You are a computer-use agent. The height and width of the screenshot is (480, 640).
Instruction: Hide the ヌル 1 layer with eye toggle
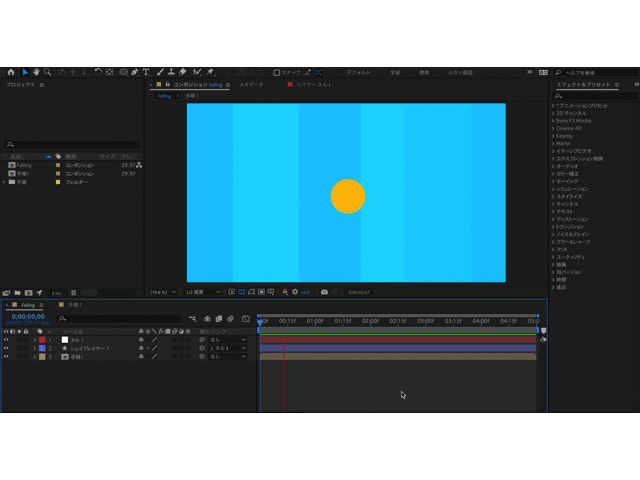[x=6, y=340]
